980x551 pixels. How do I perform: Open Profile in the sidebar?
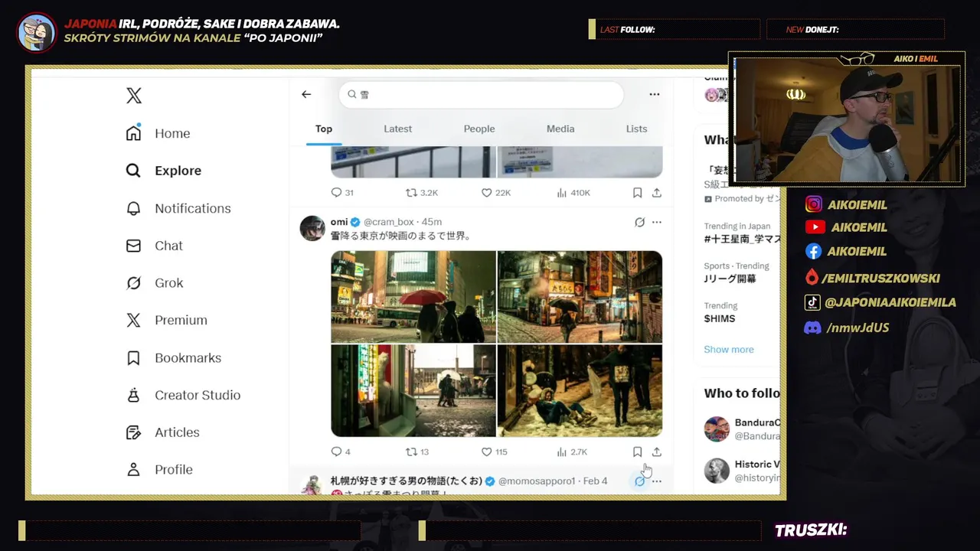click(x=158, y=470)
